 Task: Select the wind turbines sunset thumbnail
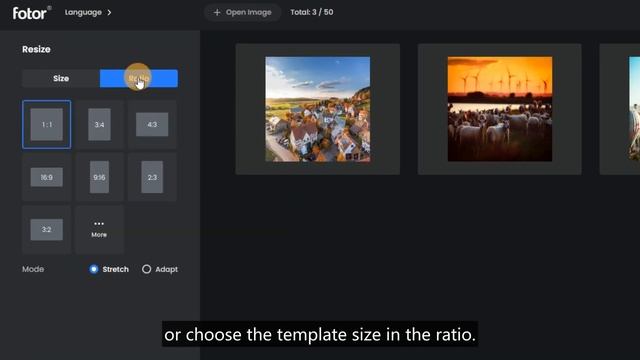point(500,109)
